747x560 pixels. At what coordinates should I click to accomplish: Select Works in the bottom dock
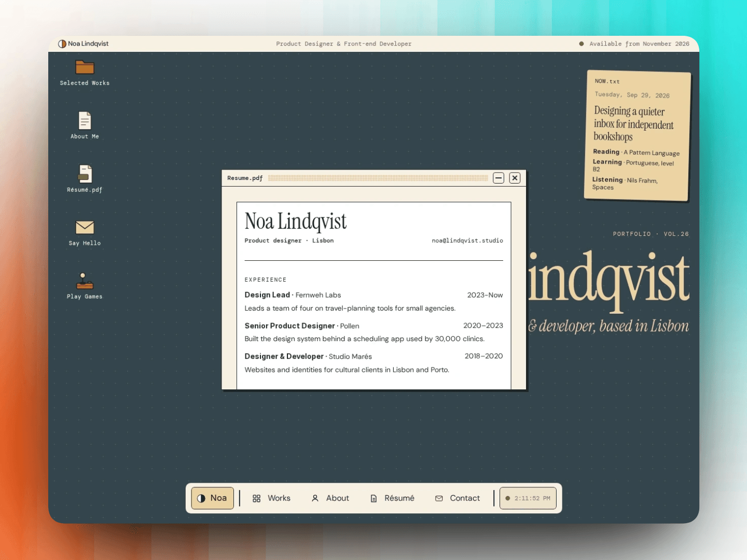[271, 498]
